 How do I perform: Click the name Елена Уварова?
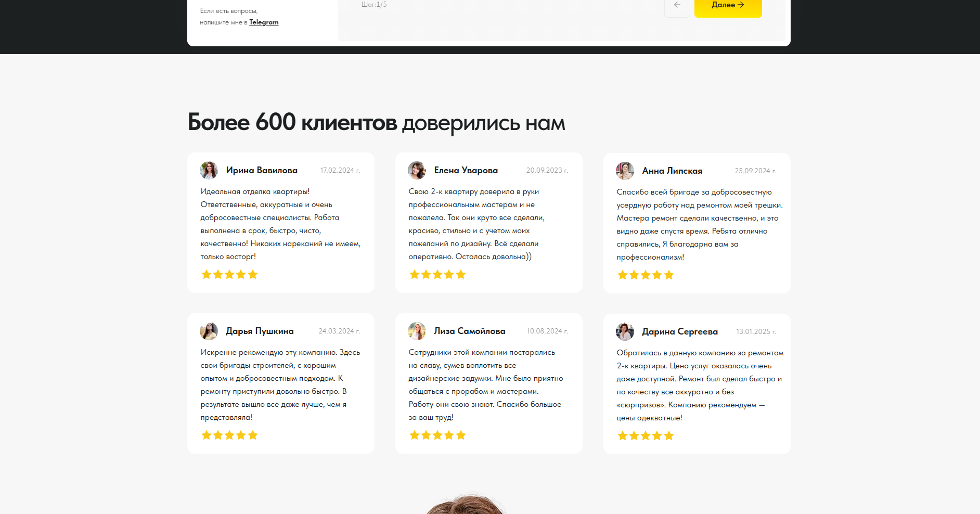tap(466, 170)
